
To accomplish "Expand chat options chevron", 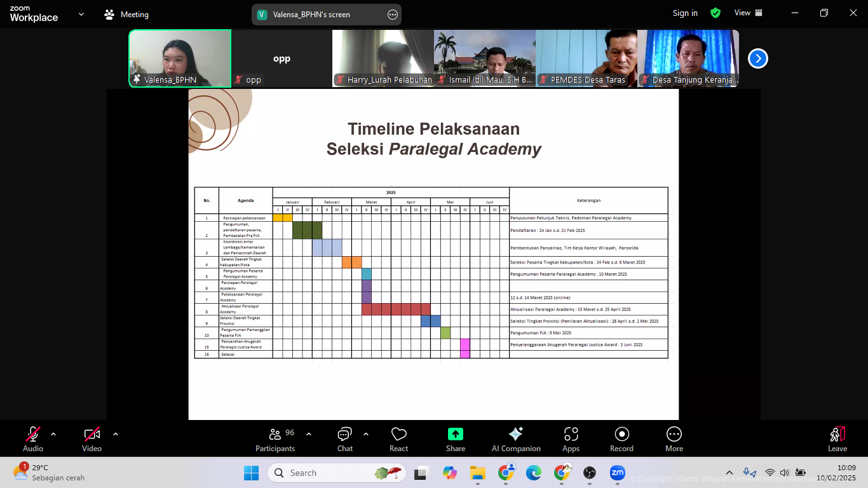I will [x=366, y=434].
